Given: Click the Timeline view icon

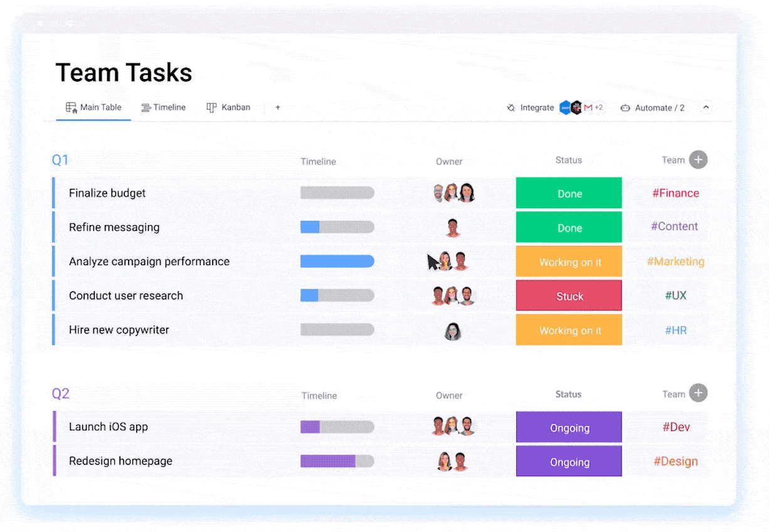Looking at the screenshot, I should (x=145, y=107).
